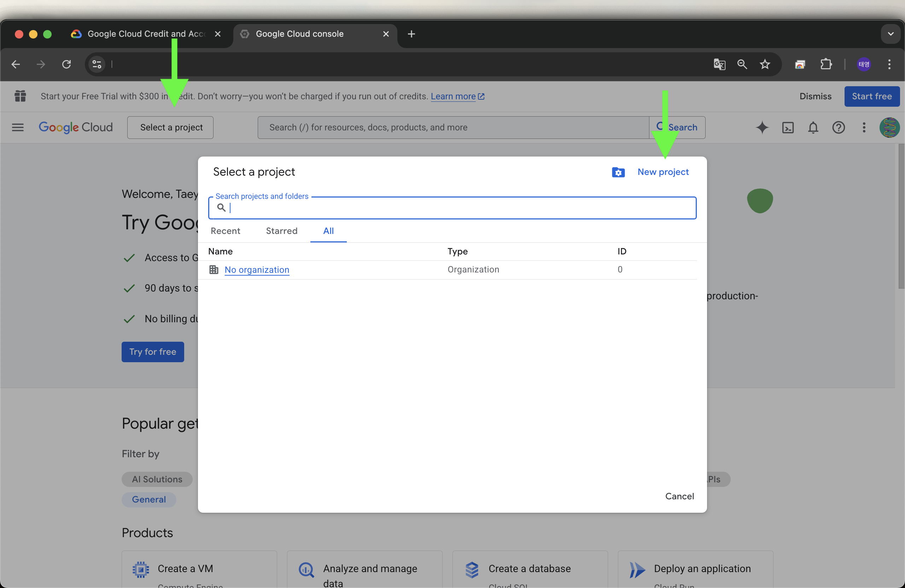Open site information icon in address bar
Viewport: 905px width, 588px height.
pyautogui.click(x=97, y=64)
